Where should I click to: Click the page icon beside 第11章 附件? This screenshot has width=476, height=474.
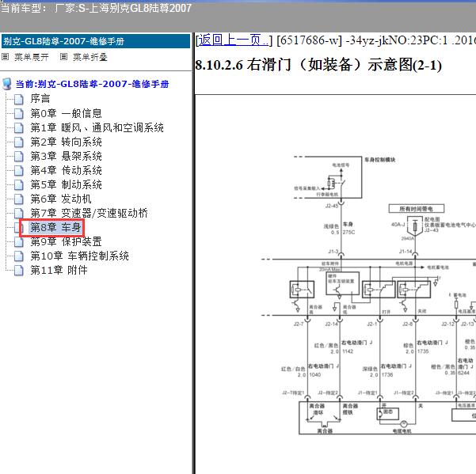(18, 270)
